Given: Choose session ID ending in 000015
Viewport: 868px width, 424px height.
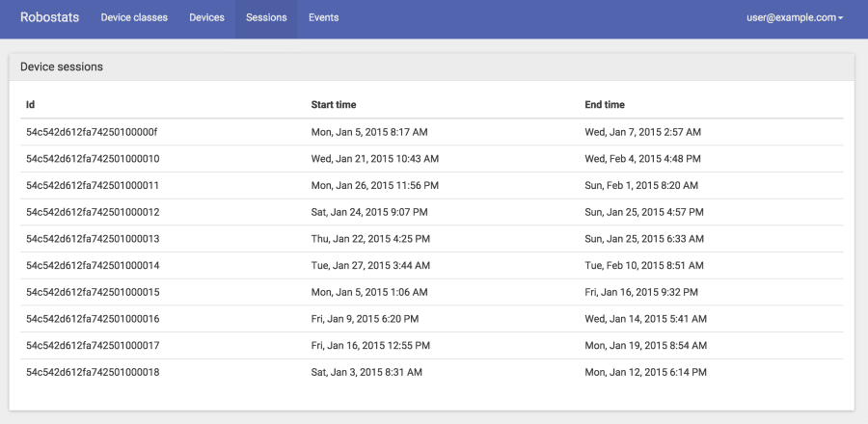Looking at the screenshot, I should (x=93, y=292).
